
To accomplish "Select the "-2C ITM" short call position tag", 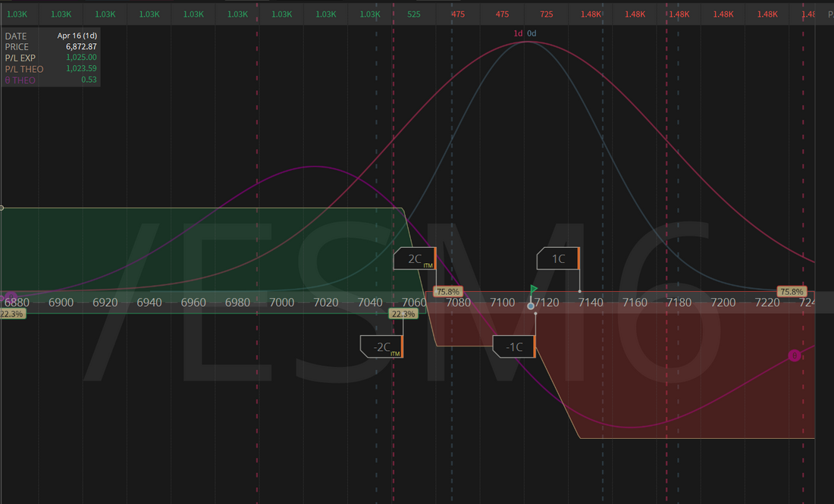I will [381, 346].
